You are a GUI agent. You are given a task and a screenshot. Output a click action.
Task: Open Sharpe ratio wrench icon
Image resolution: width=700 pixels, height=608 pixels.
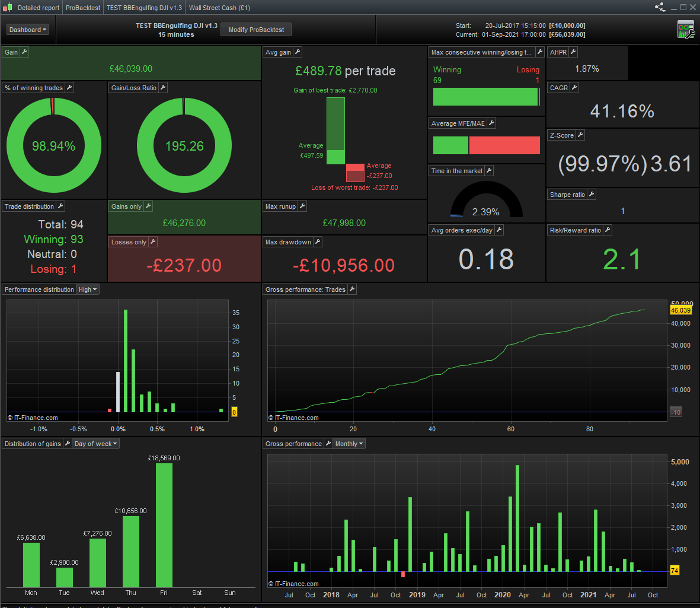point(591,195)
